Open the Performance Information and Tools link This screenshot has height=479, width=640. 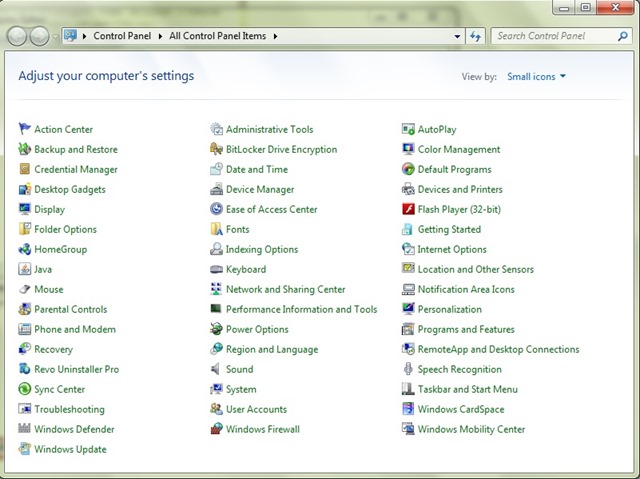point(302,309)
